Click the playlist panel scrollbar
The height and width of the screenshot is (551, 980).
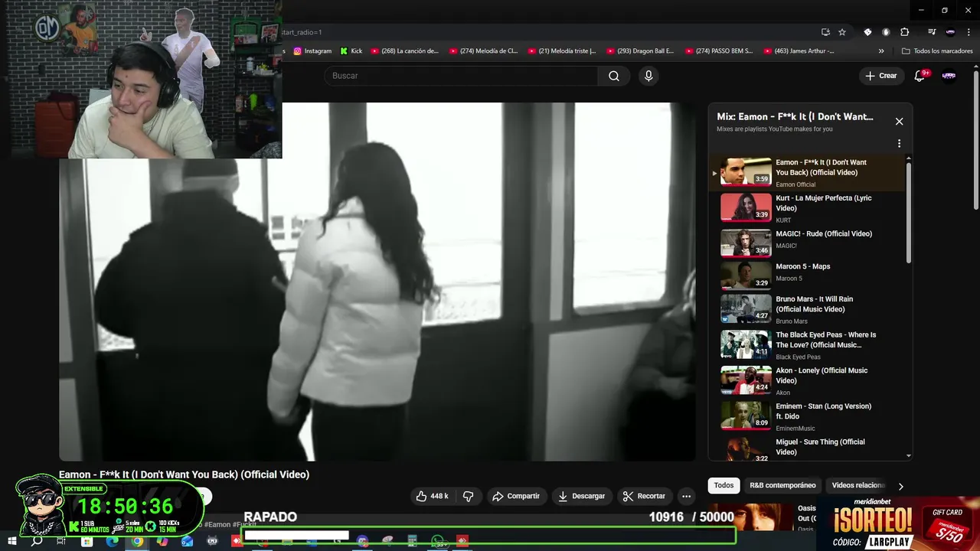coord(909,214)
